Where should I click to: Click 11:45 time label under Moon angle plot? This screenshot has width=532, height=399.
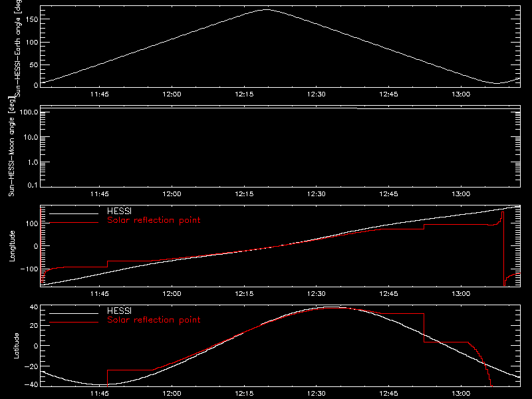tap(99, 194)
